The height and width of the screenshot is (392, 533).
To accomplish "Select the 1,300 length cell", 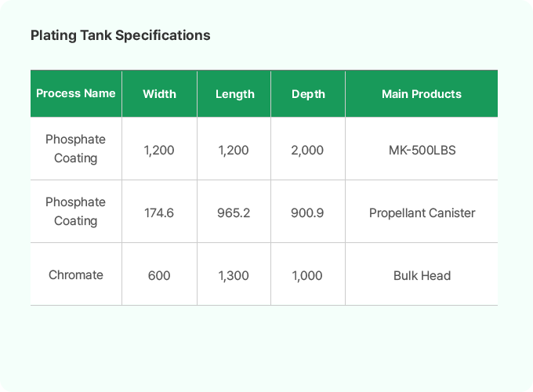I will [234, 275].
